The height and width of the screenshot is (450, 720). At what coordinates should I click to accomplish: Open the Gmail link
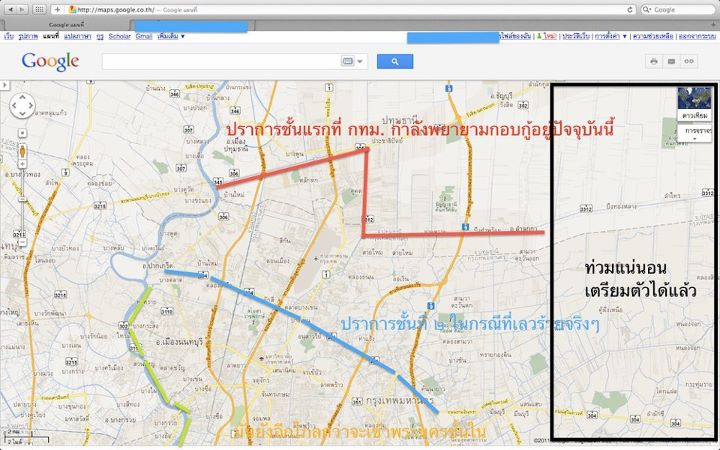(144, 36)
